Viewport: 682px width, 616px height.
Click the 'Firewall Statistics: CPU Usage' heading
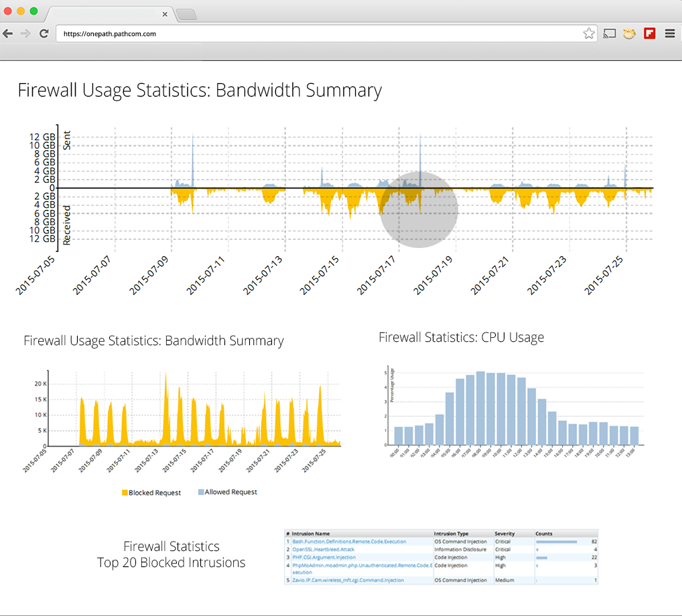tap(461, 338)
